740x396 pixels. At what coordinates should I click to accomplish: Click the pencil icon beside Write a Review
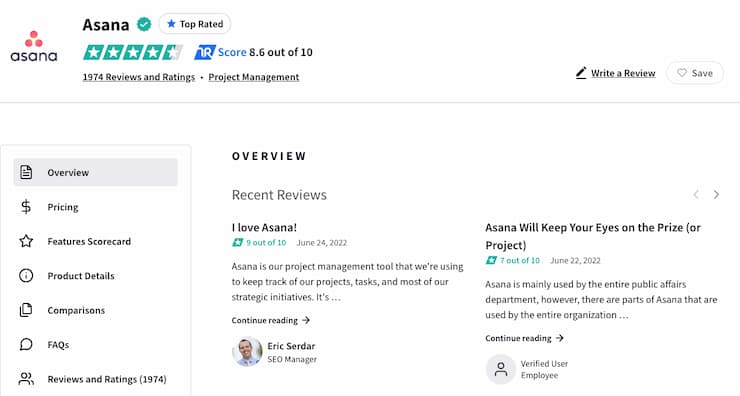pyautogui.click(x=581, y=73)
